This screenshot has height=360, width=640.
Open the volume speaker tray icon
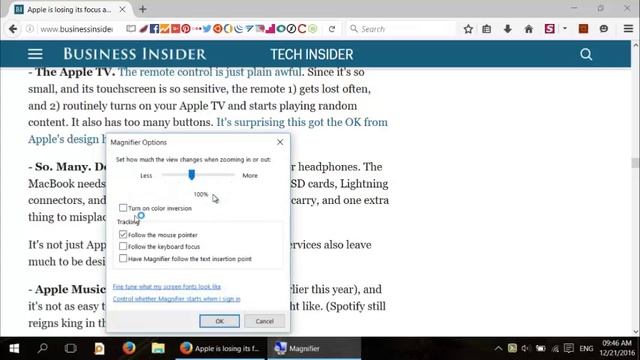click(526, 348)
